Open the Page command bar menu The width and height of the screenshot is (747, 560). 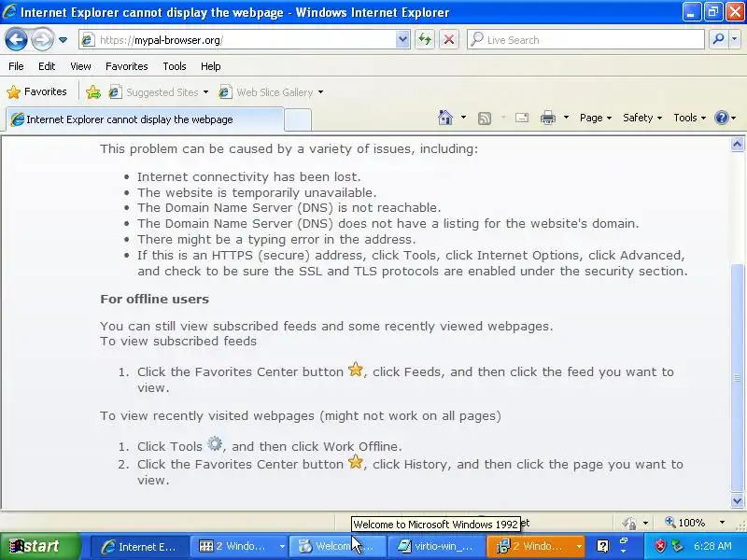point(596,118)
